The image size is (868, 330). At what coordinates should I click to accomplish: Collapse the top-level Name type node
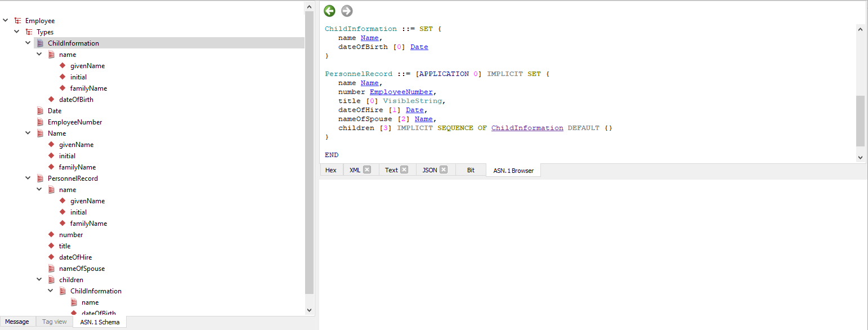[28, 133]
